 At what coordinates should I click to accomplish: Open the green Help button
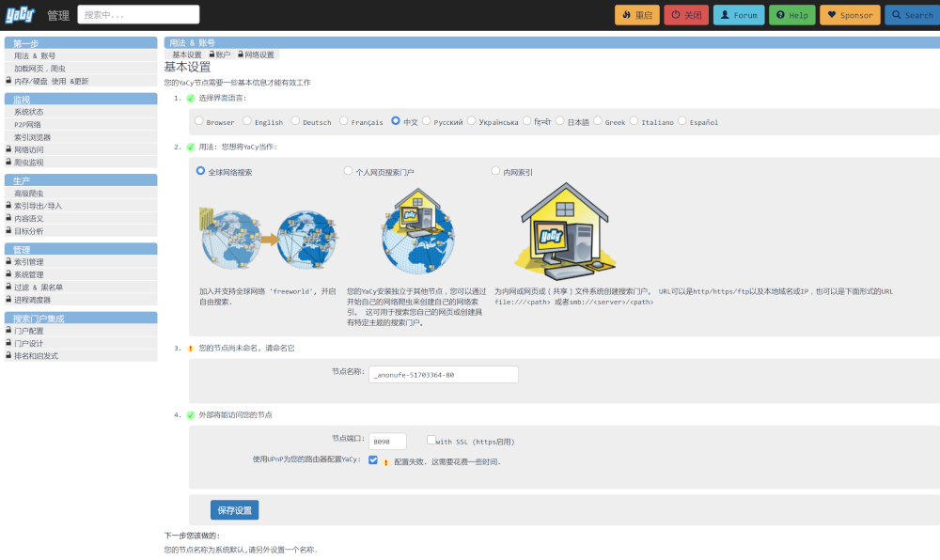point(791,15)
